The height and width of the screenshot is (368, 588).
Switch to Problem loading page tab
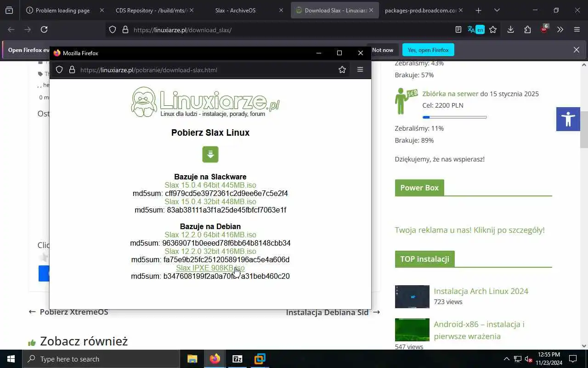tap(62, 10)
